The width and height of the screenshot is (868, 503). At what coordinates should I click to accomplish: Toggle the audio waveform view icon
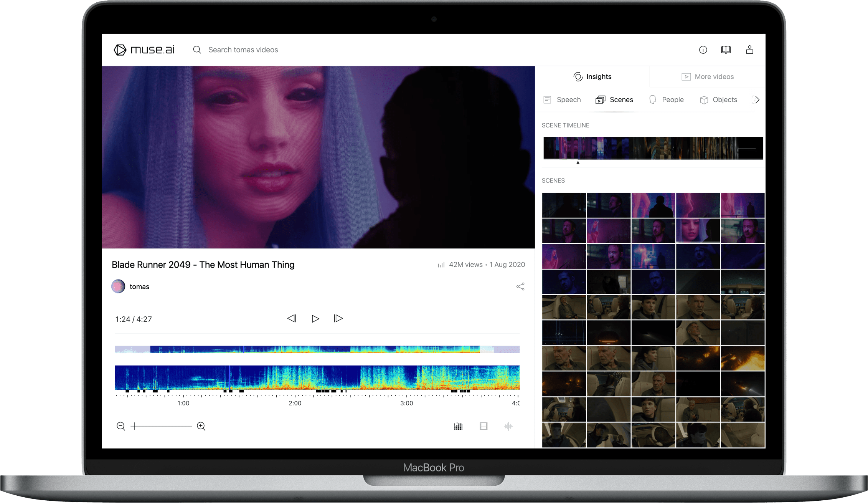click(508, 426)
